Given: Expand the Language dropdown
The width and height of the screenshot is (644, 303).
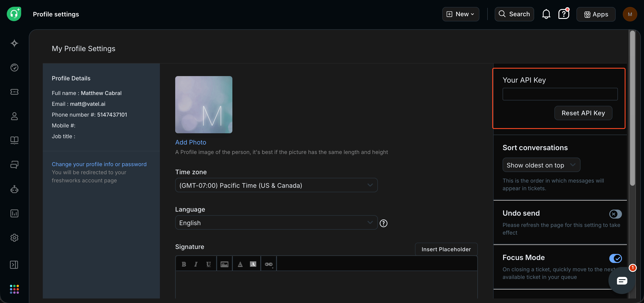Looking at the screenshot, I should pyautogui.click(x=276, y=222).
